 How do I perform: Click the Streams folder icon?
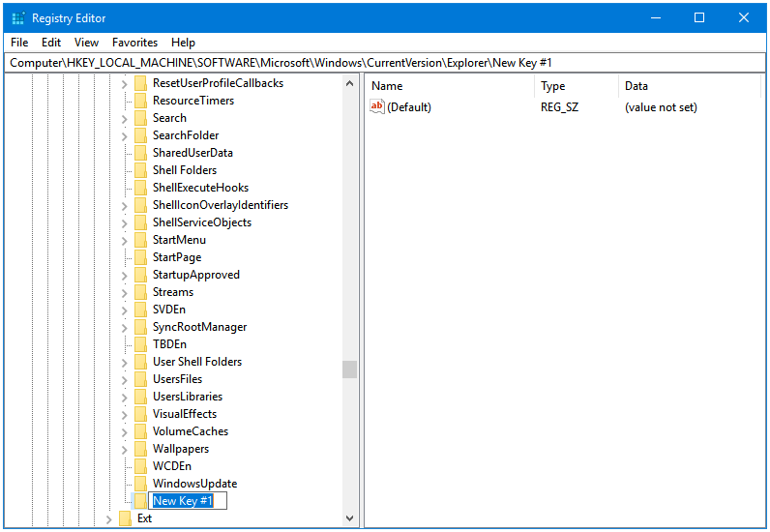[140, 292]
